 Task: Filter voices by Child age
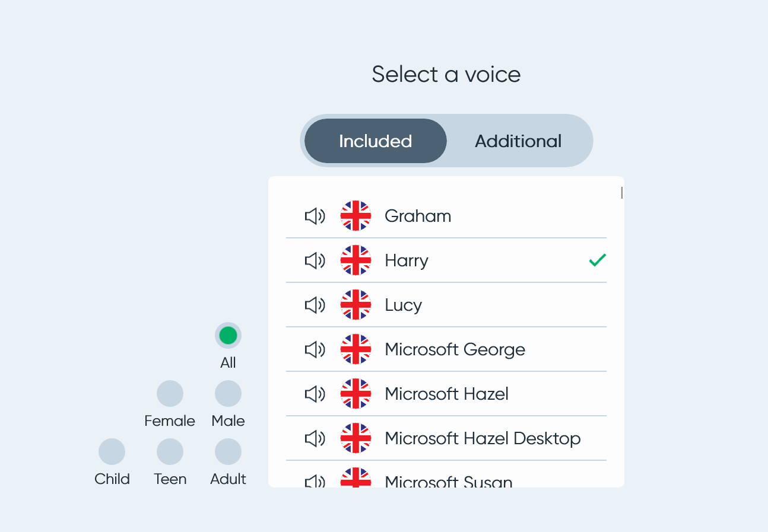(112, 452)
